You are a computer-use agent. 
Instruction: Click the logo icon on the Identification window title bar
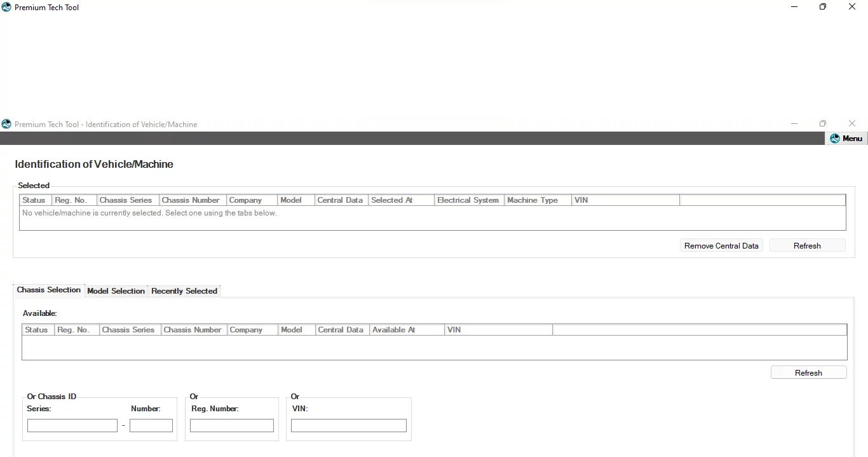click(x=6, y=124)
